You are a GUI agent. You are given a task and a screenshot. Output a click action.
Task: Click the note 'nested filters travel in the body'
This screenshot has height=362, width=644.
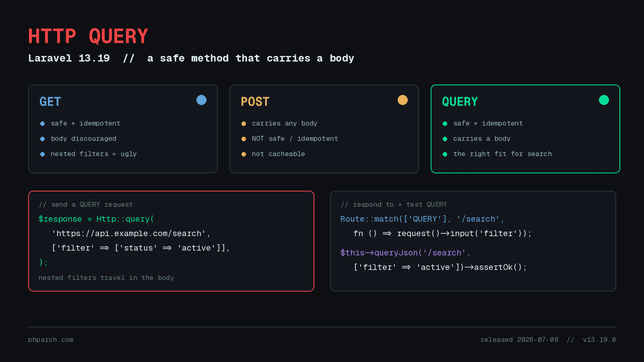coord(106,278)
